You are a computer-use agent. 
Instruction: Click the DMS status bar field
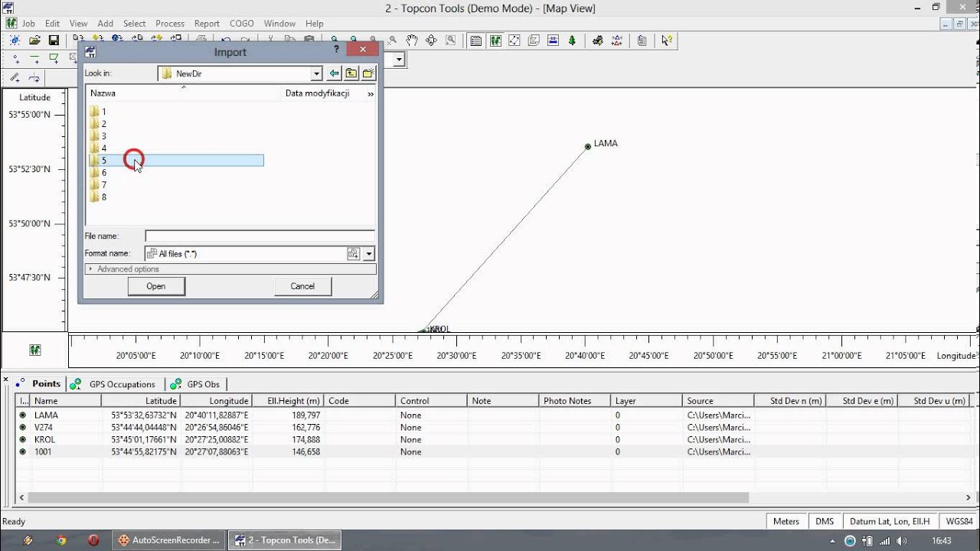(825, 521)
